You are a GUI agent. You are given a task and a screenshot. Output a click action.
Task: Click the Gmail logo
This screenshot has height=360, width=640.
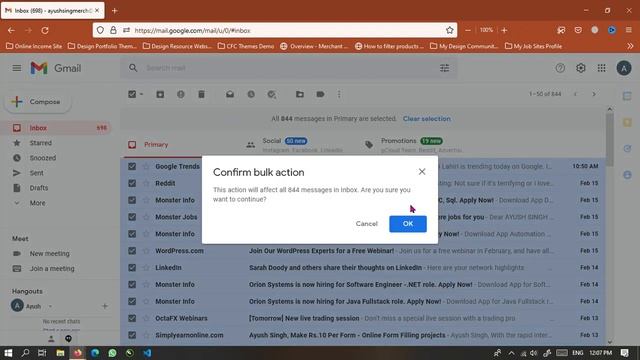(56, 68)
